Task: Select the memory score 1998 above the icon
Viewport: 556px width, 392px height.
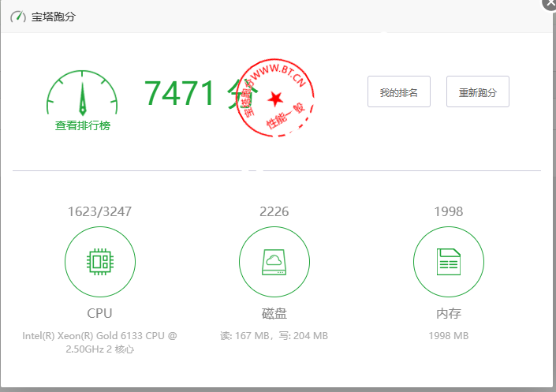Action: pyautogui.click(x=449, y=211)
